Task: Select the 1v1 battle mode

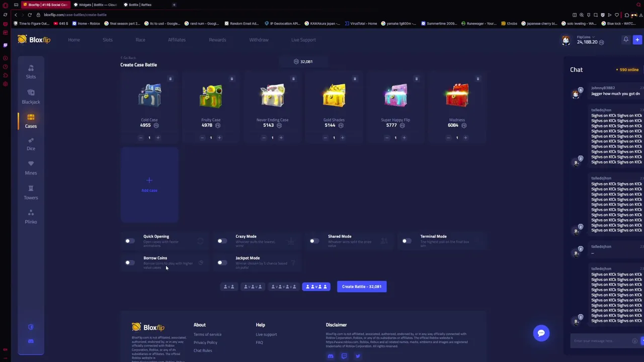Action: [229, 287]
